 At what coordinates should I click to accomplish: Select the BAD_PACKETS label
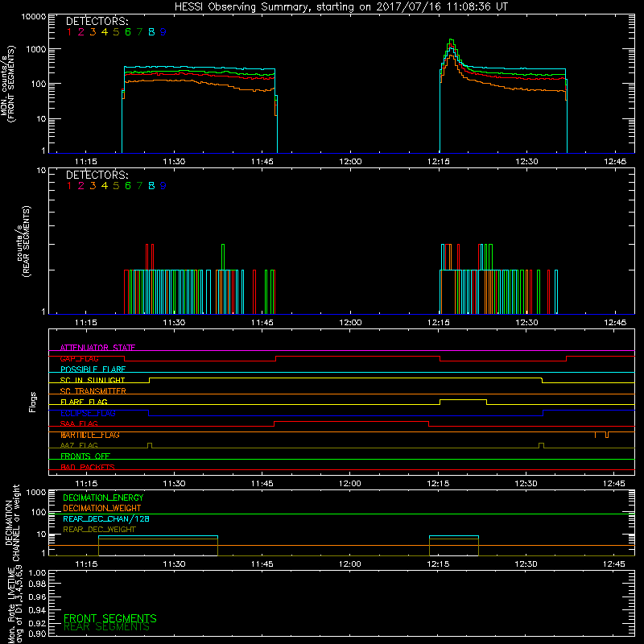[x=88, y=467]
